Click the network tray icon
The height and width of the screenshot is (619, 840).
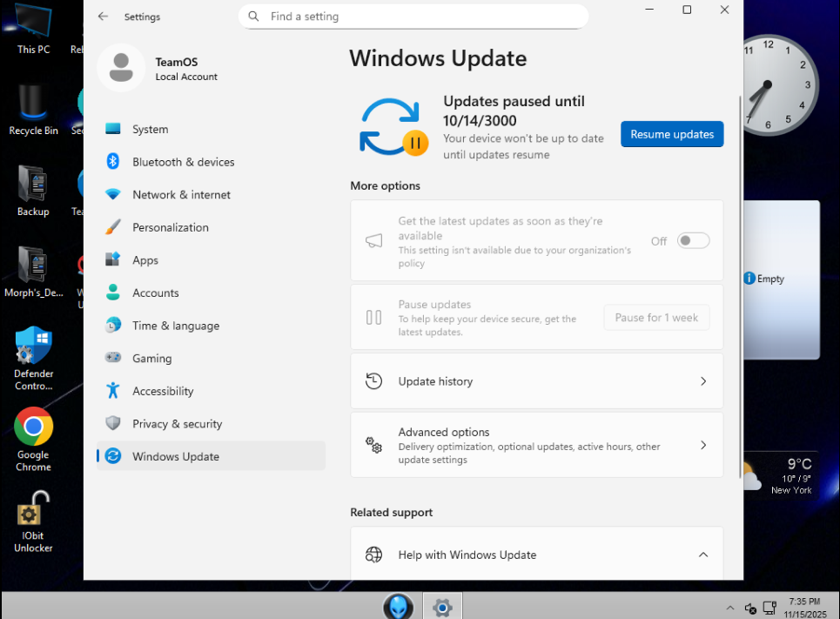tap(769, 608)
